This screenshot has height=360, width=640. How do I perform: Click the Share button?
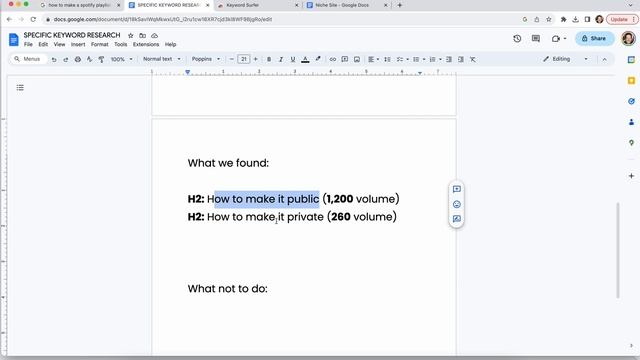tap(594, 38)
